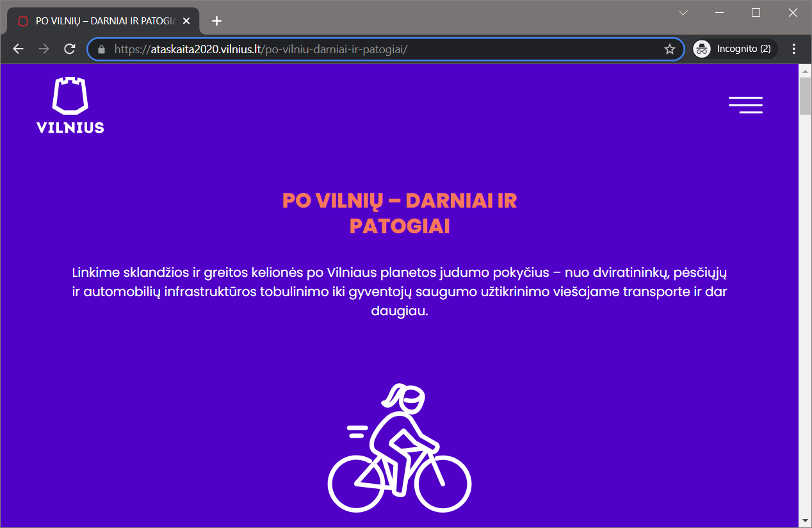812x528 pixels.
Task: Select the PO VILNIŲ – DARNIAI IR PATOGIAI tab
Action: click(x=102, y=21)
